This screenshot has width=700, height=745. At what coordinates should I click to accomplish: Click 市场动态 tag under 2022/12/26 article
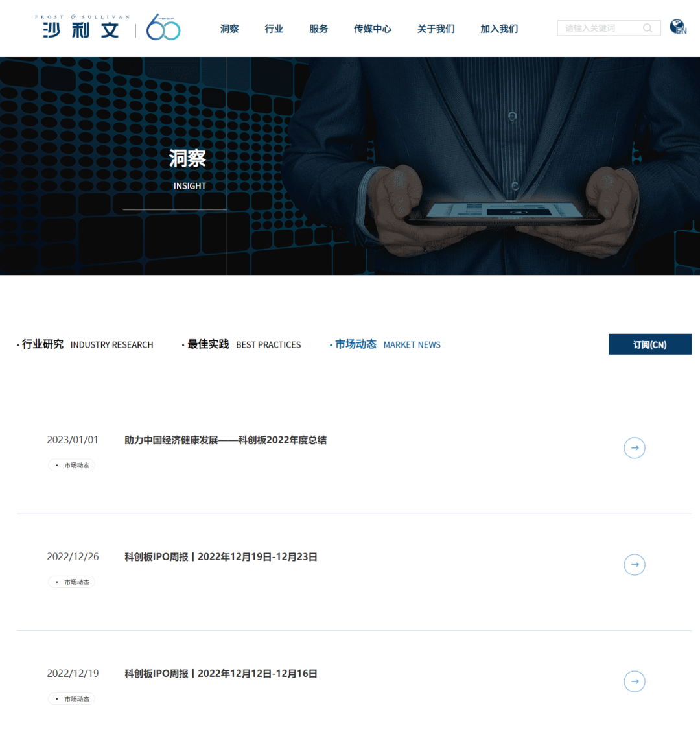pyautogui.click(x=72, y=582)
